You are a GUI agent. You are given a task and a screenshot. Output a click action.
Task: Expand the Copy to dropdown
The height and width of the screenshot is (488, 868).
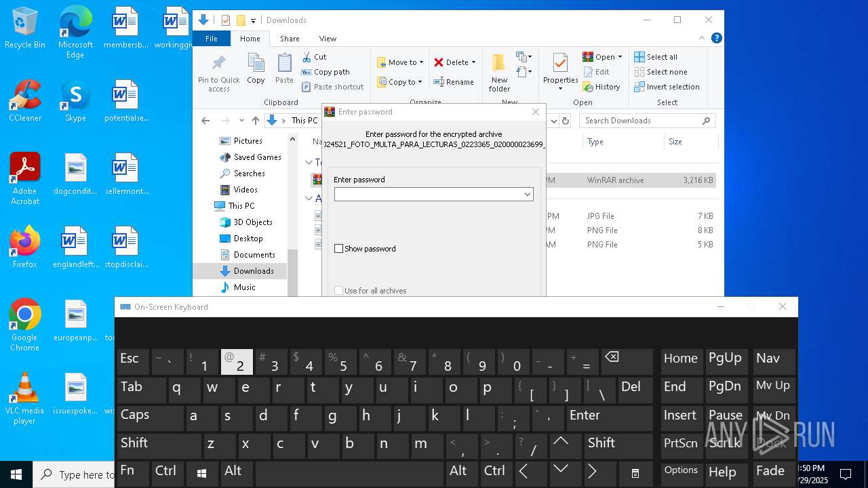pyautogui.click(x=420, y=82)
